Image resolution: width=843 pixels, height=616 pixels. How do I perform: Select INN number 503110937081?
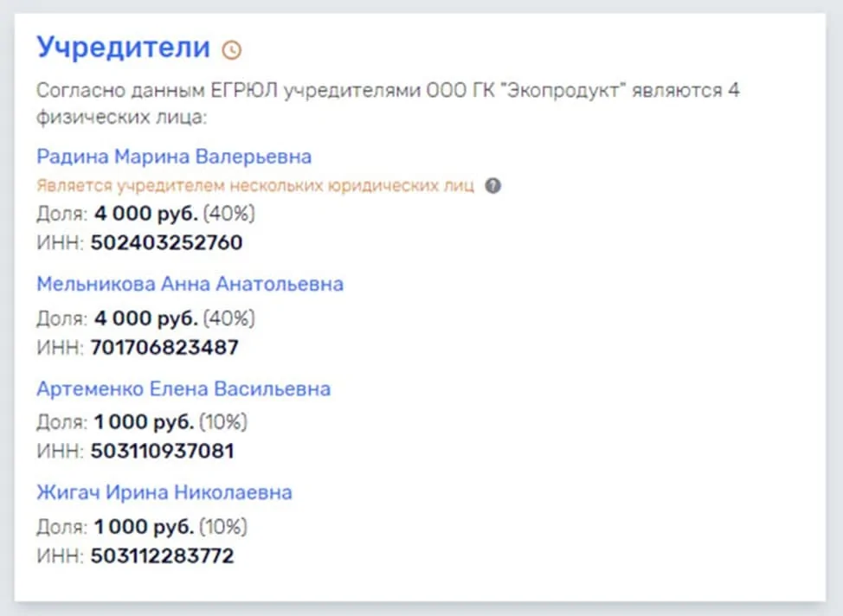click(x=162, y=452)
